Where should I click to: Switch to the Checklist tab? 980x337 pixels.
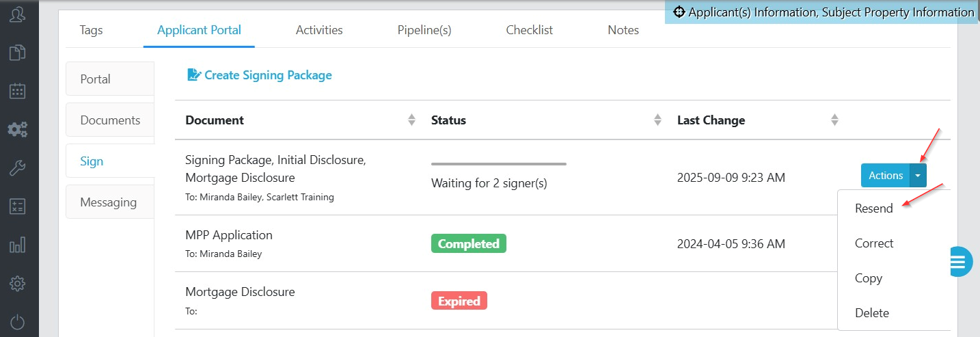pyautogui.click(x=529, y=30)
